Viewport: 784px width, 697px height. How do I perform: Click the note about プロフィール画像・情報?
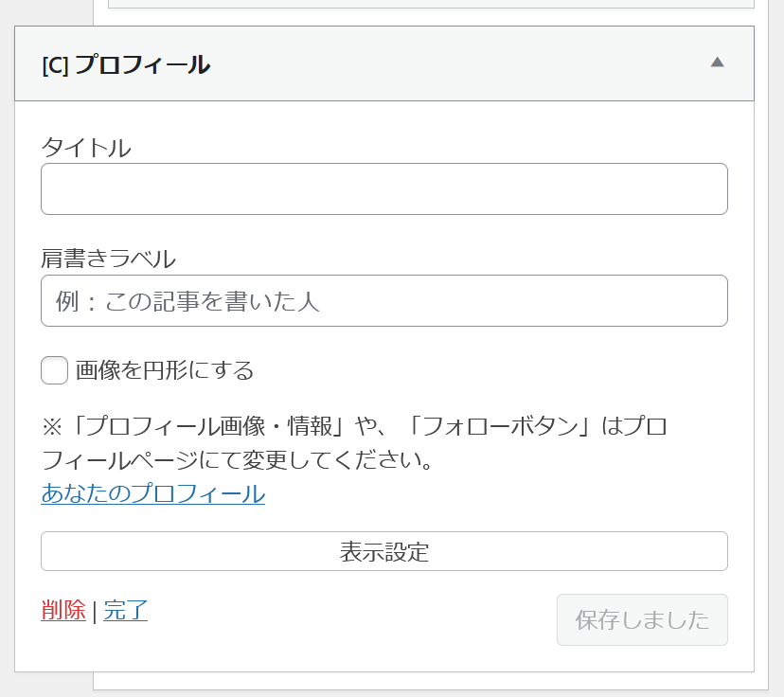[x=354, y=426]
